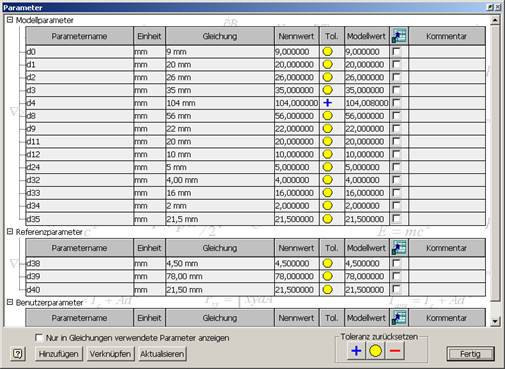Collapse the Referenzparameter section
This screenshot has width=505, height=369.
(10, 232)
